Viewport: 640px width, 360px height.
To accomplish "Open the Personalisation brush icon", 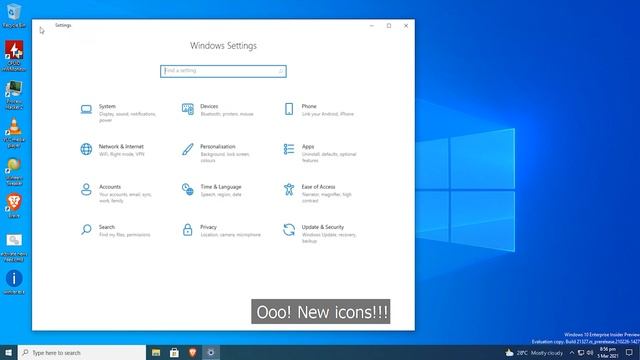I will coord(187,149).
